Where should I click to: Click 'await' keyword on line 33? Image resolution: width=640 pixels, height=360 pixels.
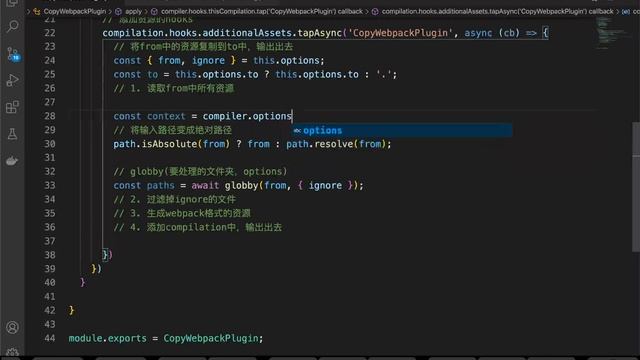205,186
